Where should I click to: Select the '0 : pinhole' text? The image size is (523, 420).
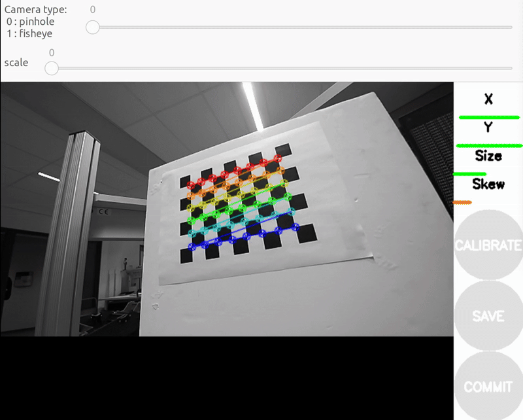(30, 22)
